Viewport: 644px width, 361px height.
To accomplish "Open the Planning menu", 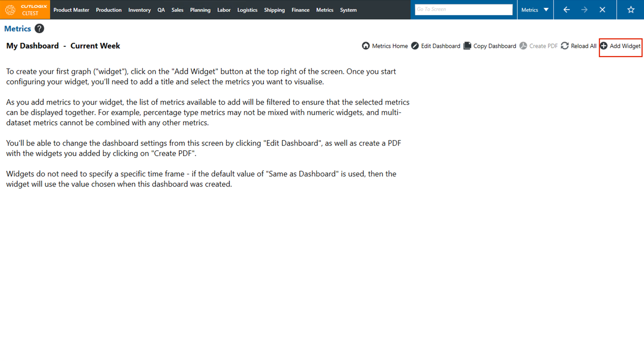I will tap(200, 10).
